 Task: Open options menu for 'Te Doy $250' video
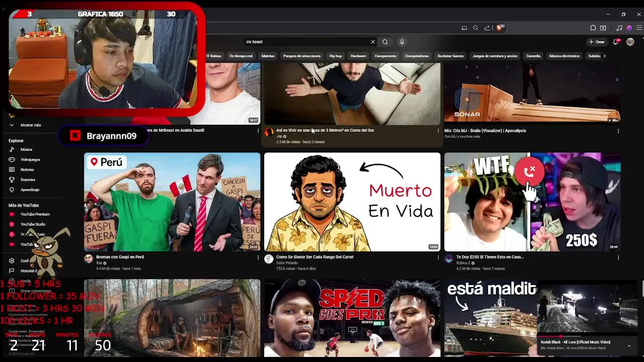coord(618,257)
